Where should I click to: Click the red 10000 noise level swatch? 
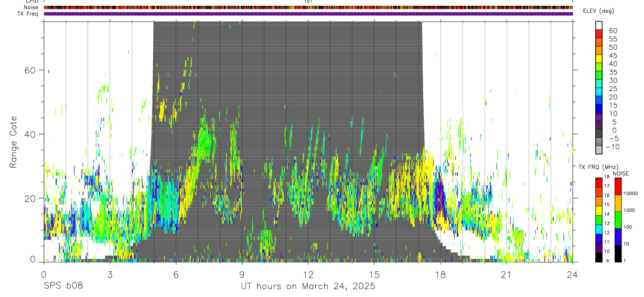618,186
